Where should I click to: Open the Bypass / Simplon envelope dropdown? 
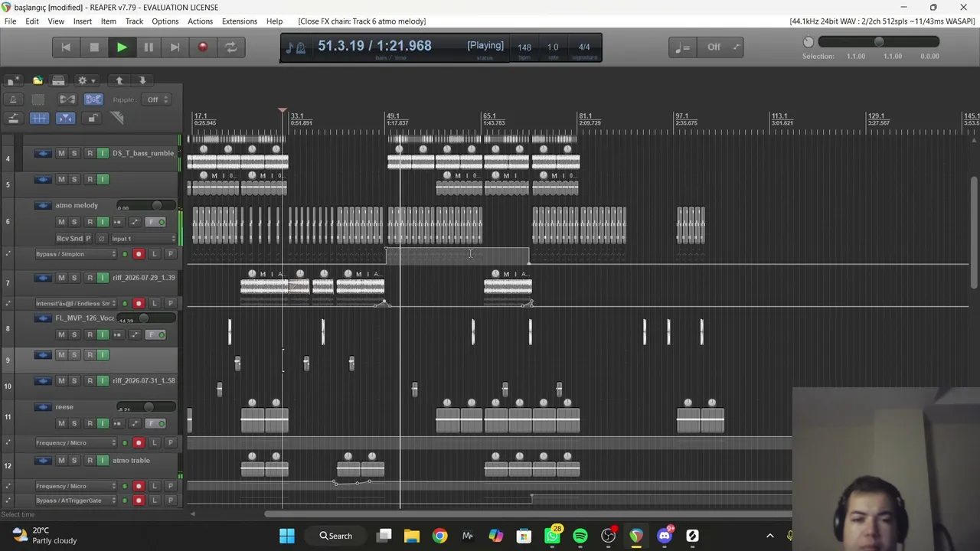click(x=76, y=254)
